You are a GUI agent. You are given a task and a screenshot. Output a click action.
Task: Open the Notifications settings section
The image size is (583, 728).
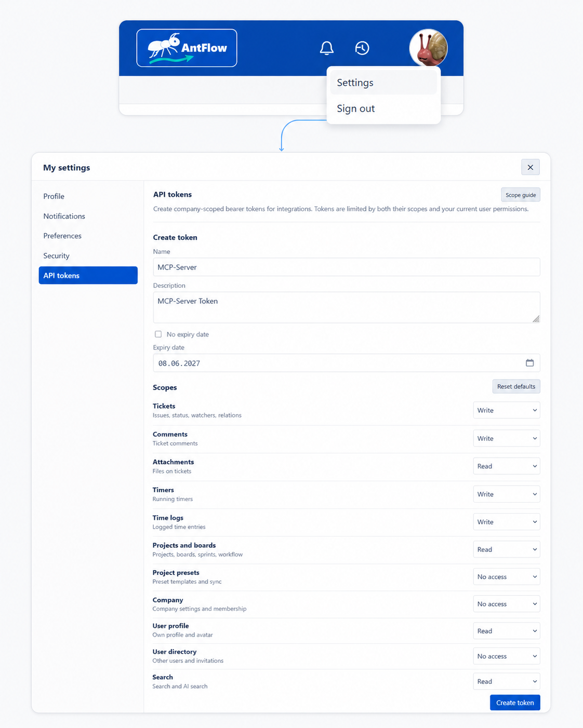[88, 216]
